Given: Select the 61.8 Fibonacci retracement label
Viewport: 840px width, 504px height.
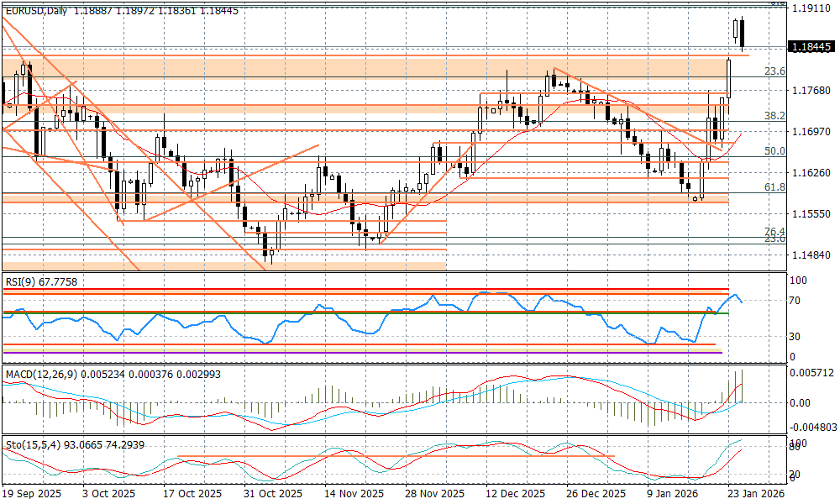Looking at the screenshot, I should tap(774, 187).
